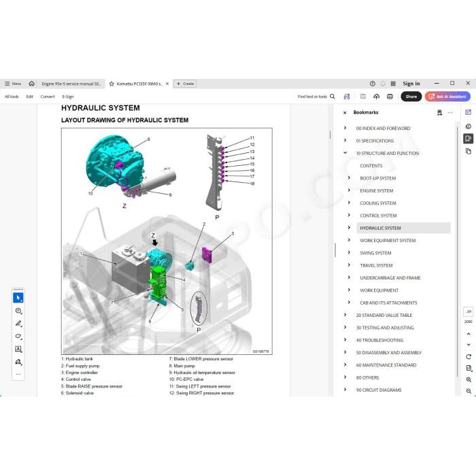Click the AI summary binoculars icon
476x476 pixels.
coord(347,97)
